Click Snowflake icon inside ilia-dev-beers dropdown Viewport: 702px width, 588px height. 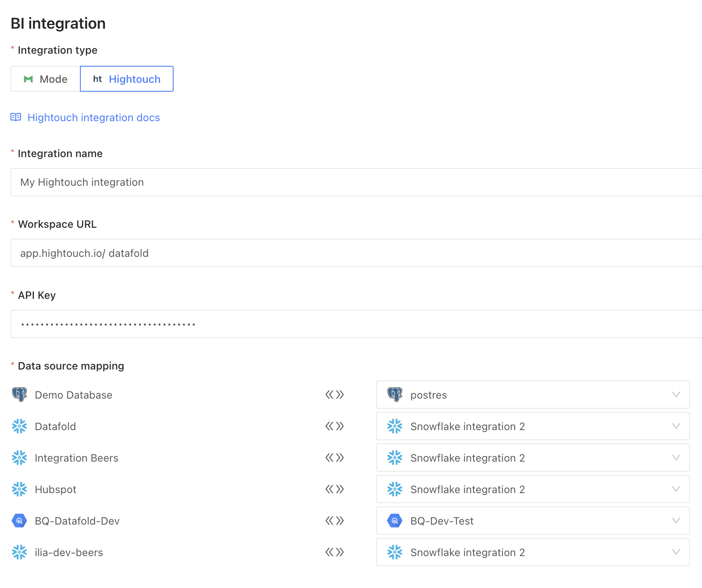[x=395, y=552]
